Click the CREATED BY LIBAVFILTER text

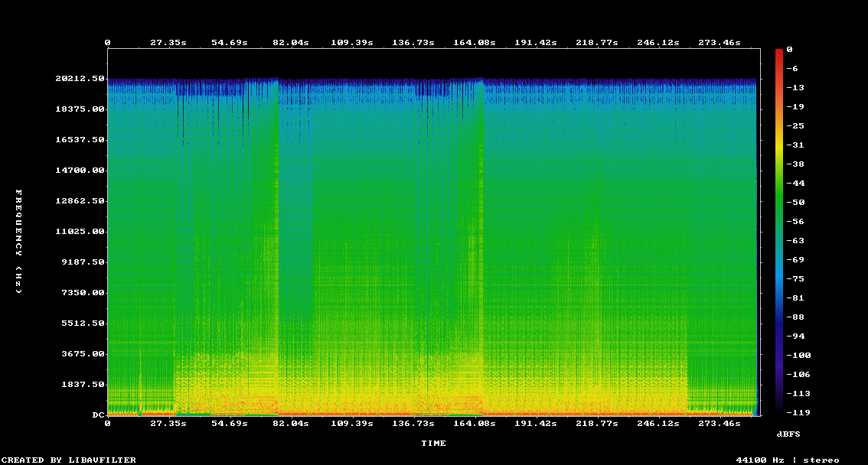pyautogui.click(x=69, y=460)
